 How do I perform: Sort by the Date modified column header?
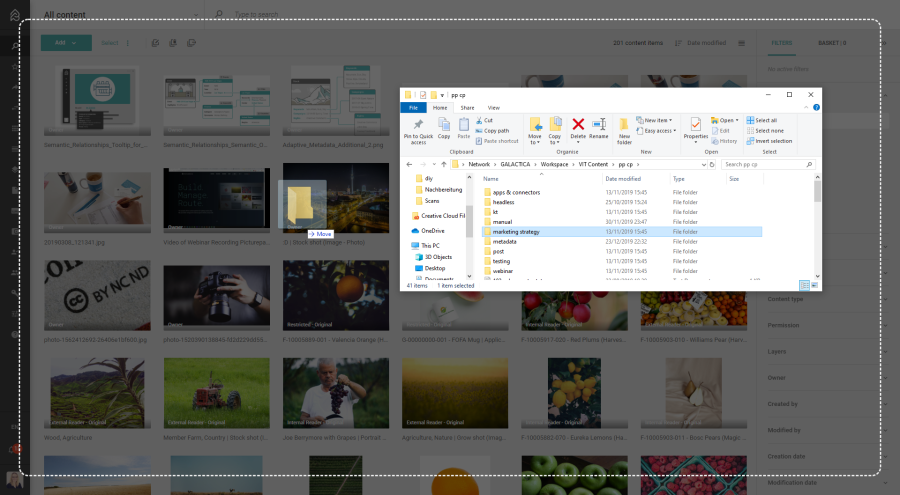coord(623,179)
